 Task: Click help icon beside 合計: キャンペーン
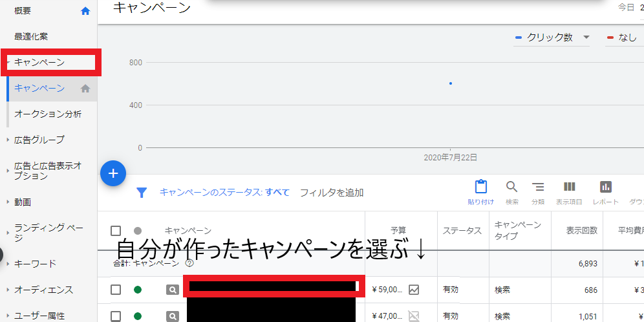pyautogui.click(x=189, y=263)
